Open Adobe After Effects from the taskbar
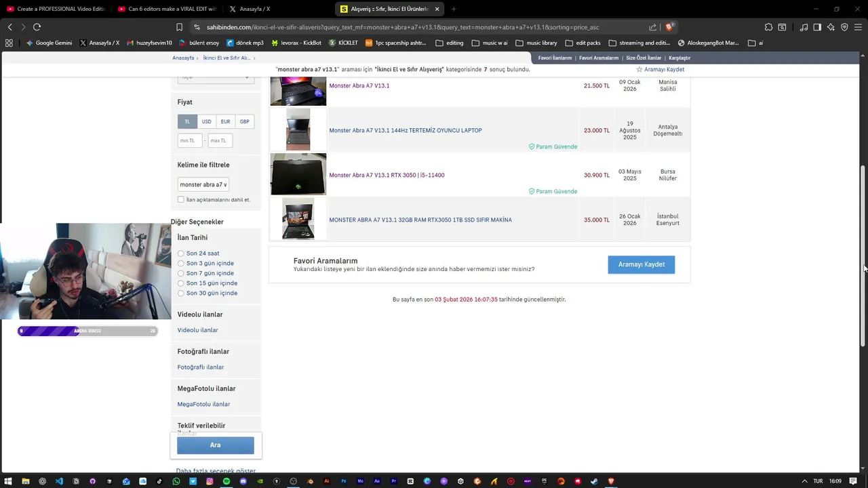This screenshot has width=868, height=488. [377, 481]
